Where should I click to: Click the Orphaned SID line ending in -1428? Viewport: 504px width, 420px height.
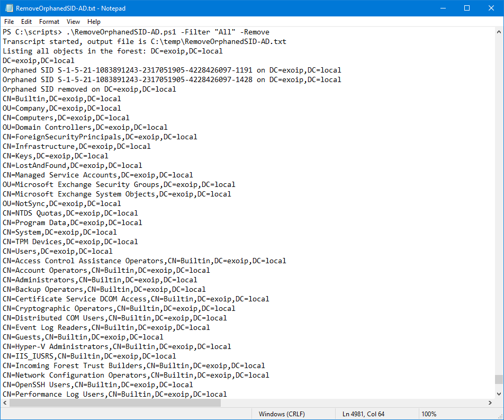pos(172,80)
